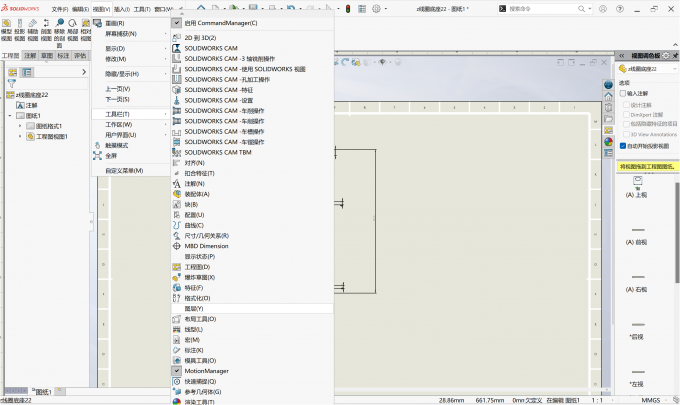The width and height of the screenshot is (680, 405).
Task: Show the 装配体(A) toolbar
Action: tap(252, 194)
